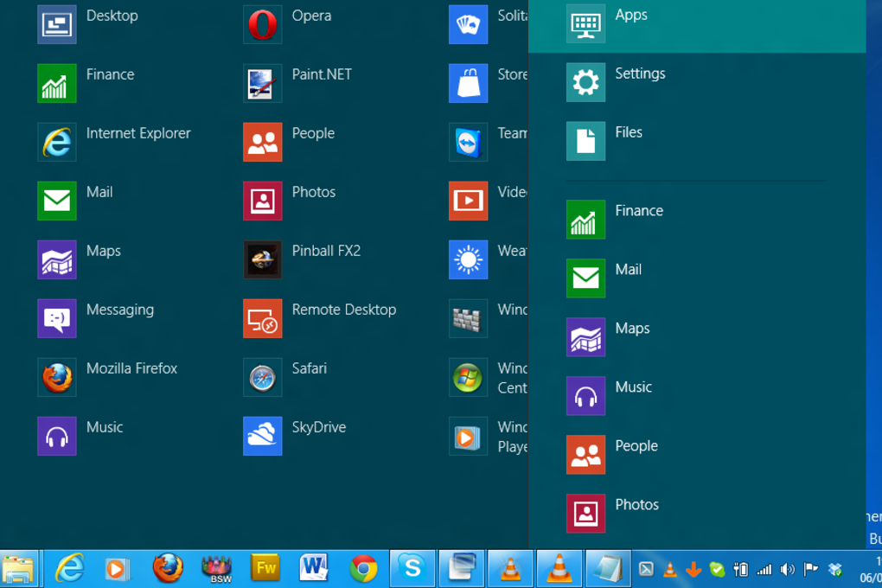The width and height of the screenshot is (882, 588).
Task: Click the volume speaker tray icon
Action: [788, 570]
